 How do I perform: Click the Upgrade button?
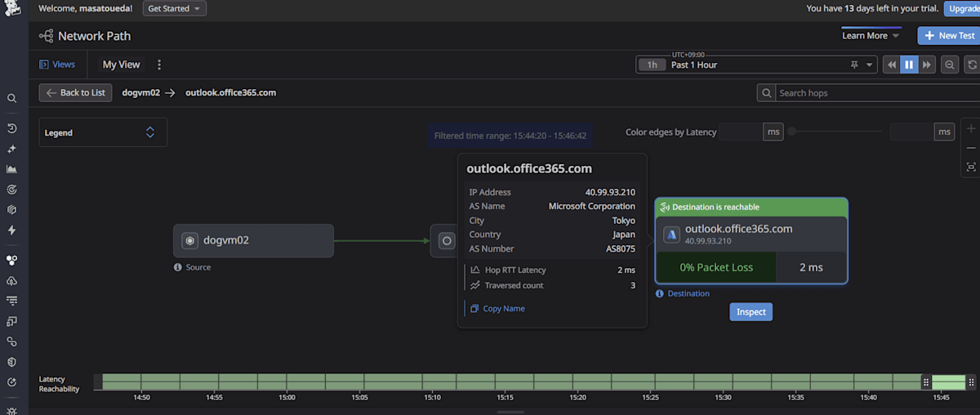point(962,8)
